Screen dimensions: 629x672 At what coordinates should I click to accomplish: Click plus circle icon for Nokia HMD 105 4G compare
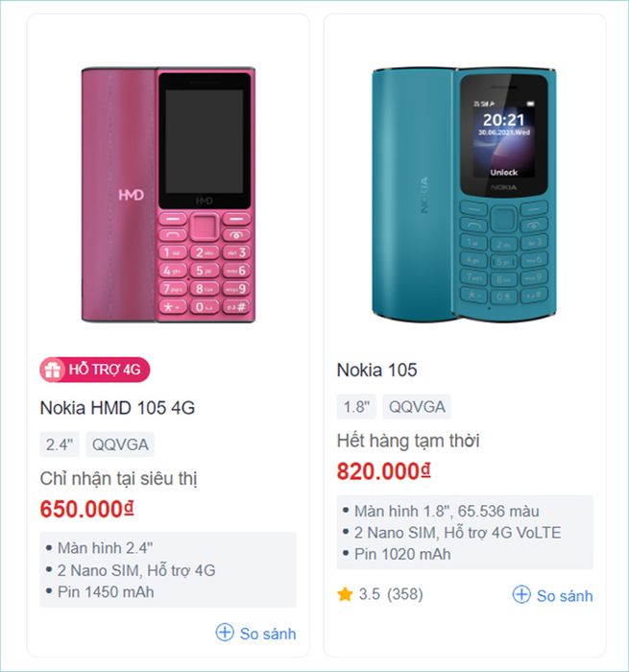(225, 633)
